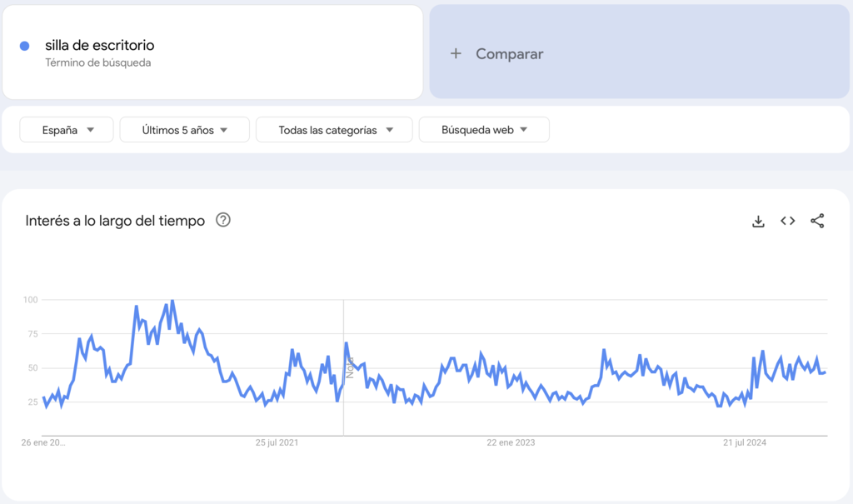The width and height of the screenshot is (853, 504).
Task: Open the Todas las categorías dropdown
Action: (x=333, y=129)
